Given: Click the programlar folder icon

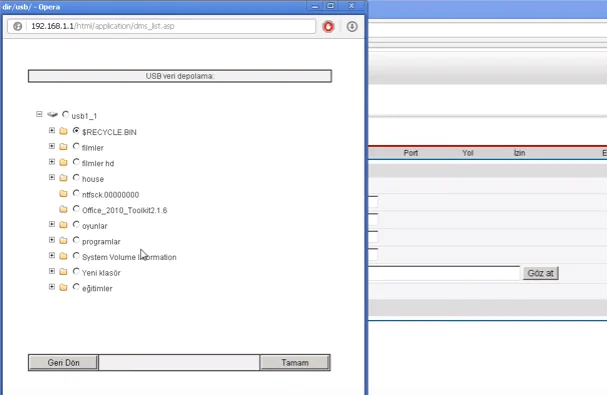Looking at the screenshot, I should [63, 240].
